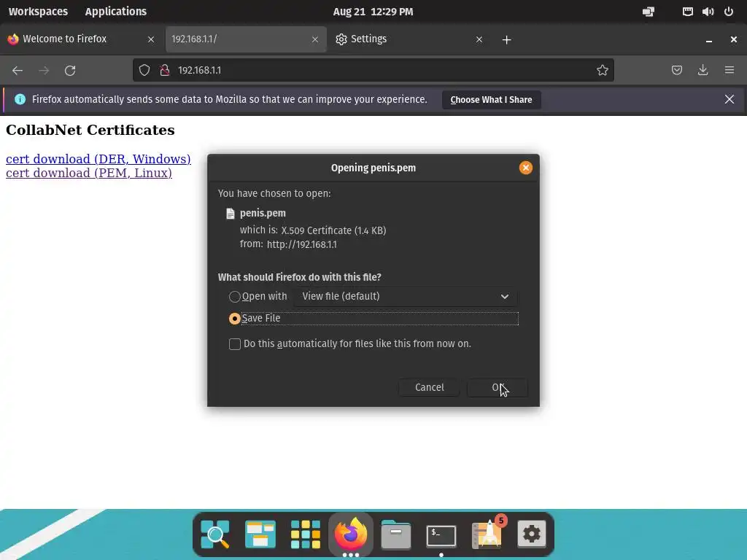Reload the current page

[70, 71]
